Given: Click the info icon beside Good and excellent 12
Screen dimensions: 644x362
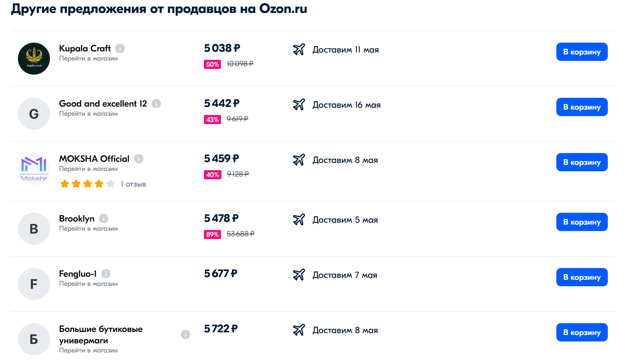Looking at the screenshot, I should coord(156,104).
